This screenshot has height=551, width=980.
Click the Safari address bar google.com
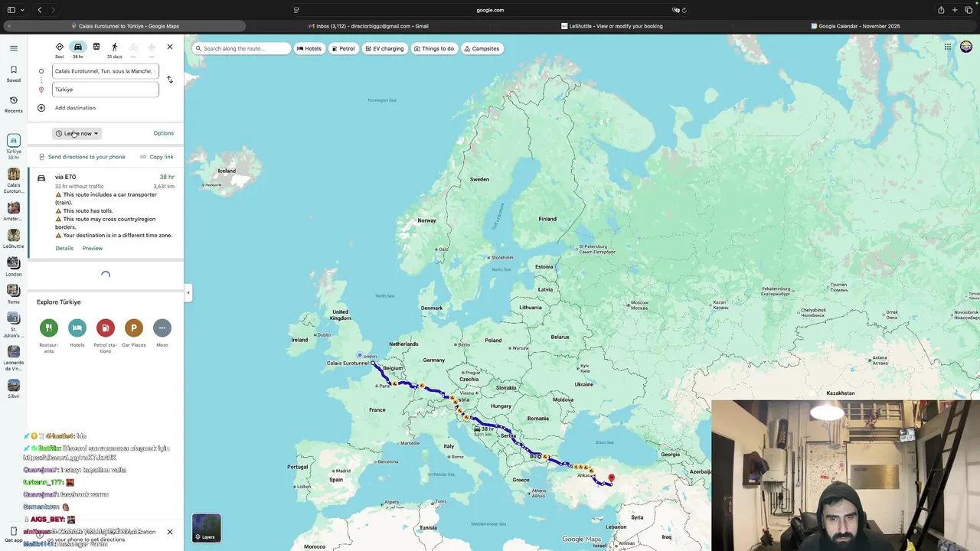coord(490,10)
